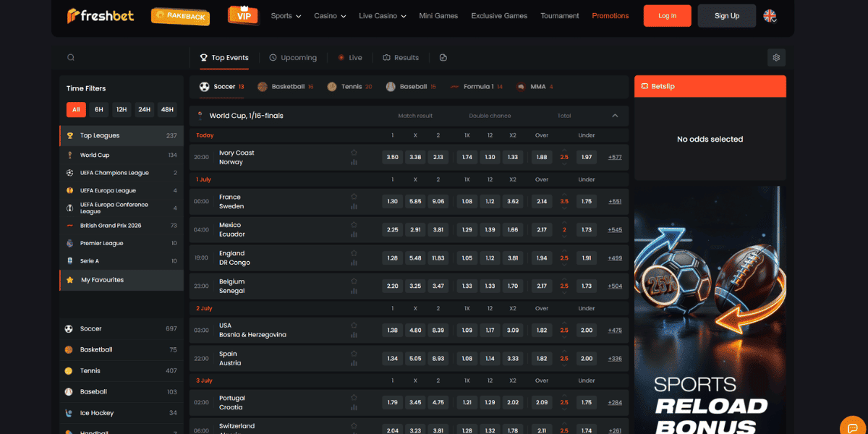Open the Promotions link
Image resolution: width=868 pixels, height=434 pixels.
pos(610,16)
